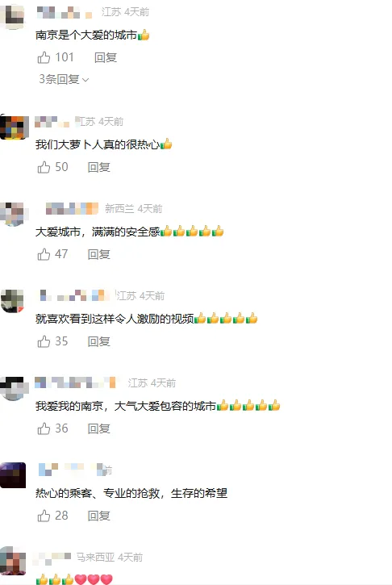The image size is (392, 585).
Task: Reply to the 南京是个大爱的城市 comment
Action: [106, 57]
